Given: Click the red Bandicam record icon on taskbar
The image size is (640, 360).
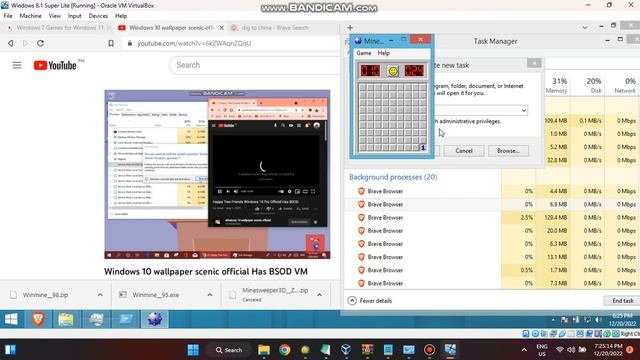Looking at the screenshot, I should click(x=429, y=350).
